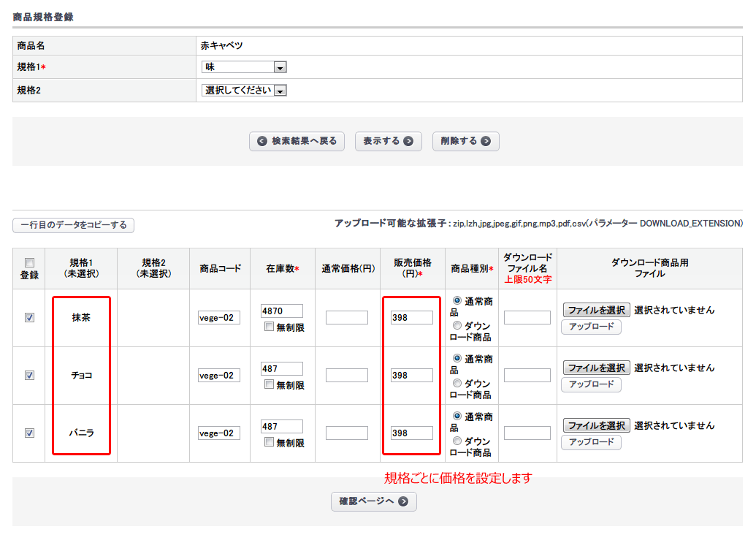
Task: Expand the 規格2 選択してください dropdown
Action: point(244,91)
